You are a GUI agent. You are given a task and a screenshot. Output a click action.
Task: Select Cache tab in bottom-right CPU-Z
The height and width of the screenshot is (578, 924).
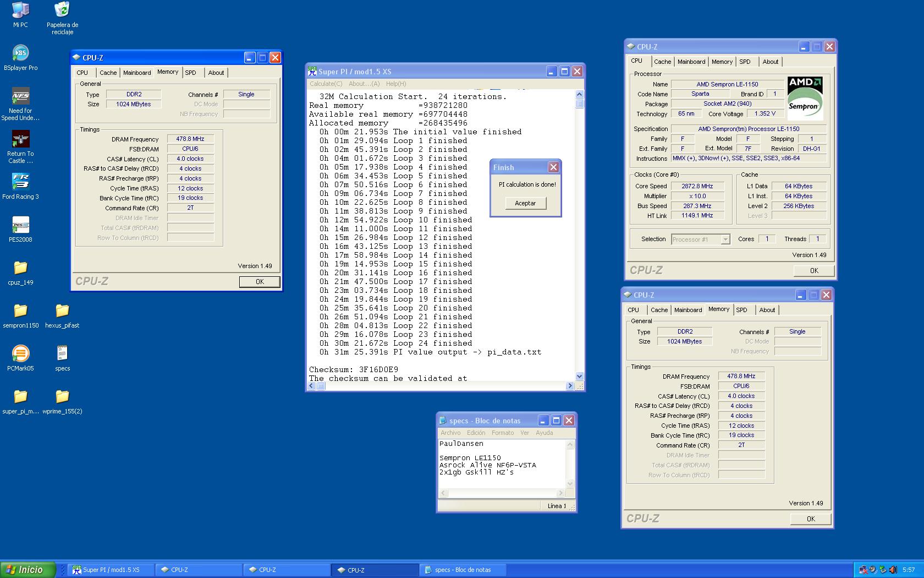659,310
